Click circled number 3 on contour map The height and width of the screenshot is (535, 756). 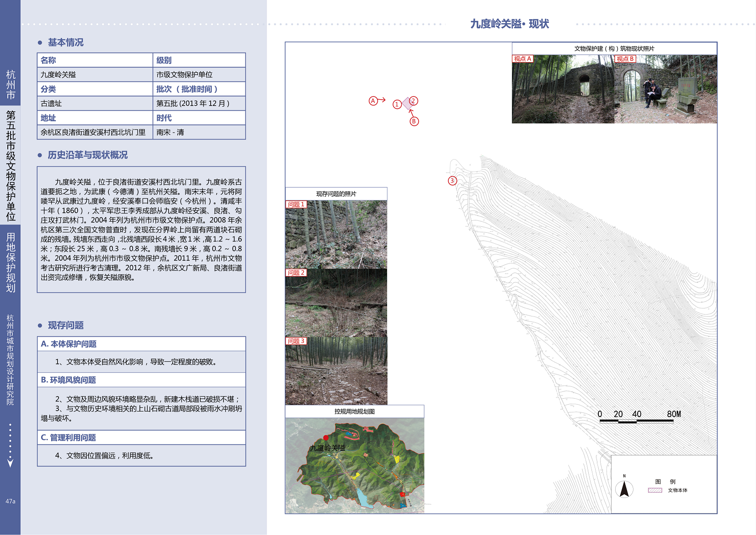point(452,181)
